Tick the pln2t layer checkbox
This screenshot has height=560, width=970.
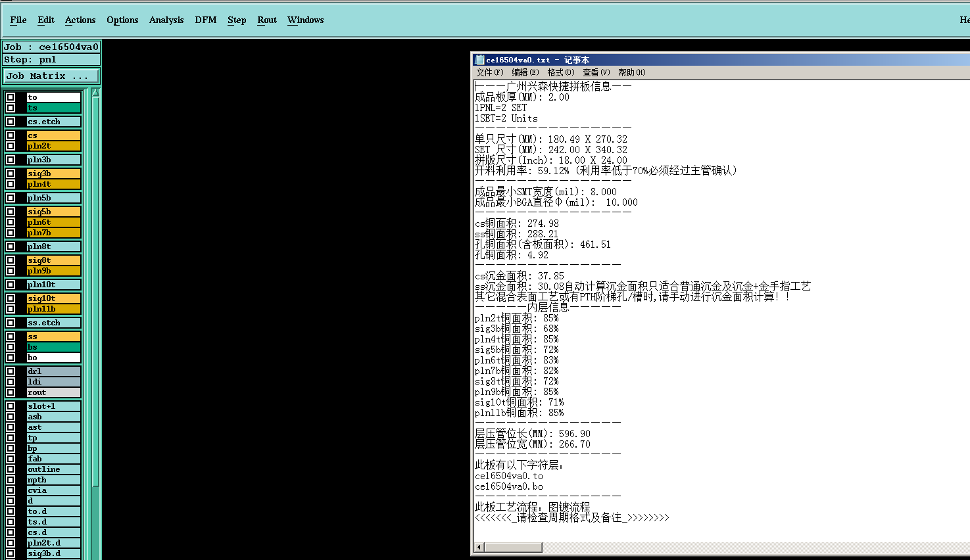[x=11, y=146]
